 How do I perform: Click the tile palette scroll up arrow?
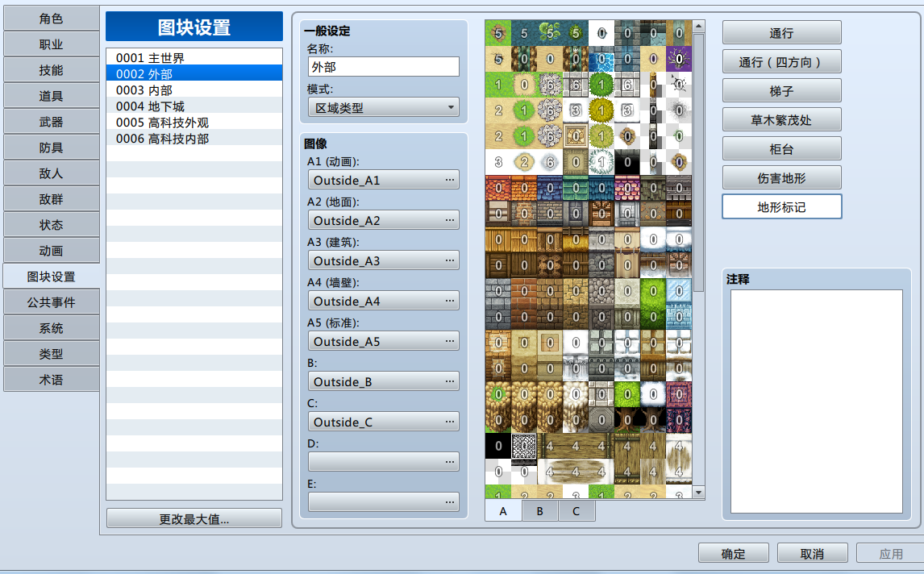tap(698, 26)
